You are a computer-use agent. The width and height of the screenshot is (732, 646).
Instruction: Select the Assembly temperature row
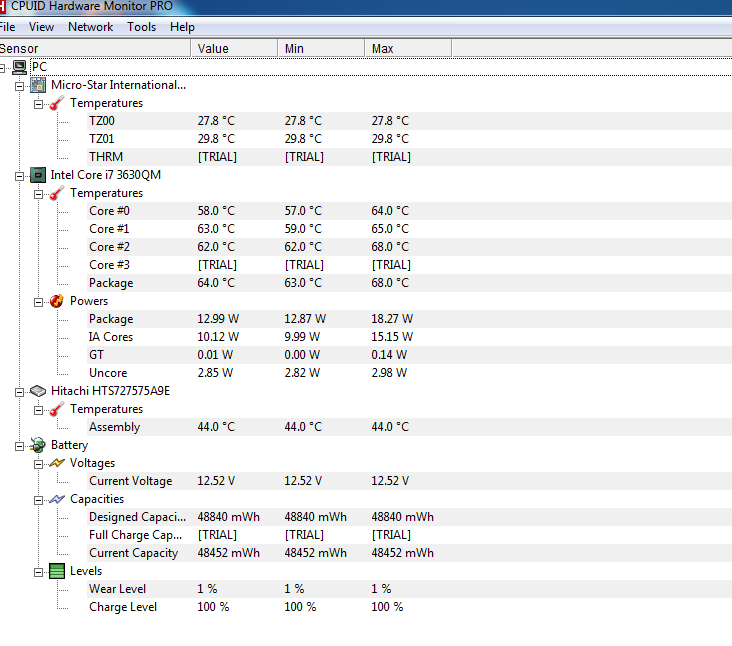pos(409,427)
